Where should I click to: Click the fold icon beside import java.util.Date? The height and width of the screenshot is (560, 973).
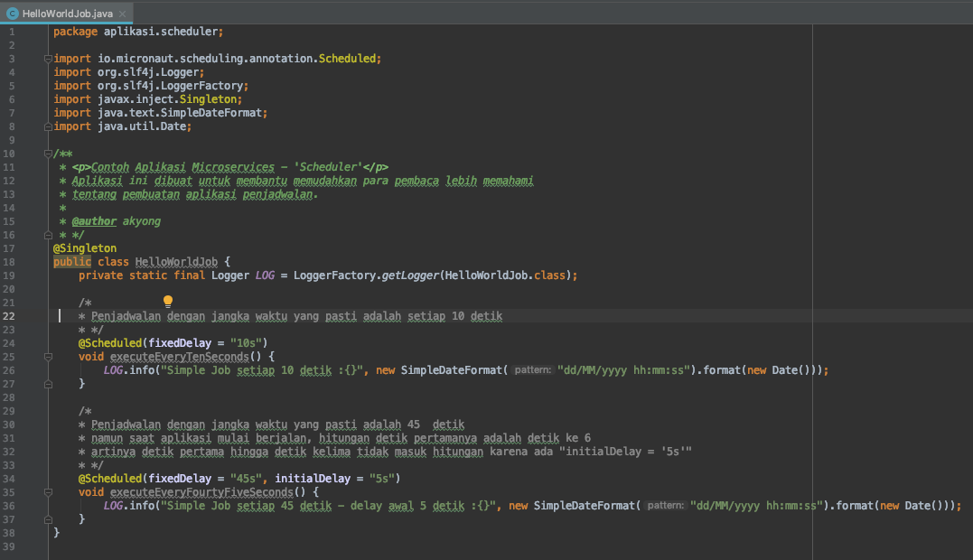[48, 126]
